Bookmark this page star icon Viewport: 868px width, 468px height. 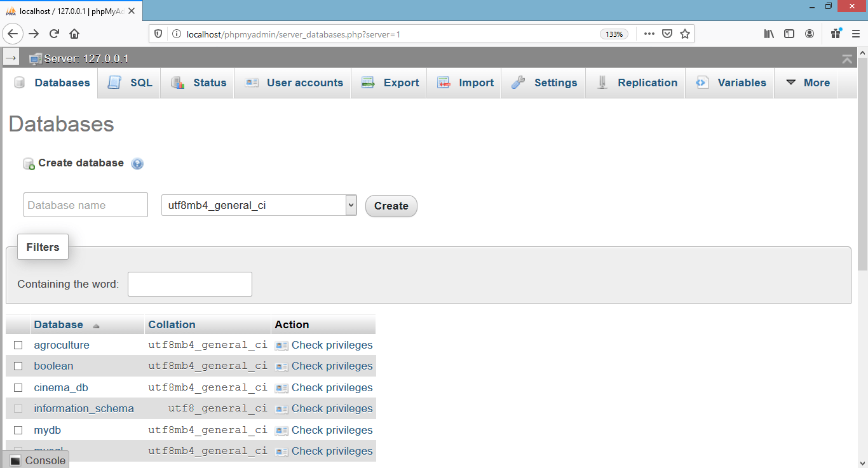[x=685, y=34]
